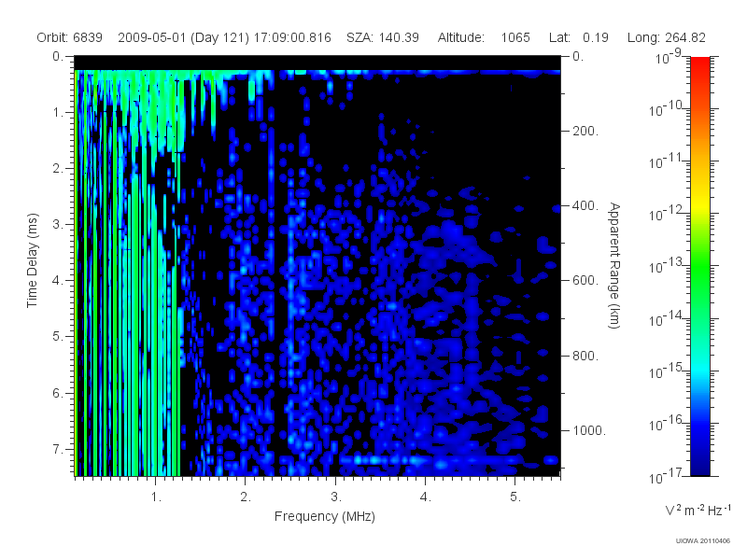Click the 'Orbit: 6839' header text
The image size is (747, 560).
[x=69, y=37]
